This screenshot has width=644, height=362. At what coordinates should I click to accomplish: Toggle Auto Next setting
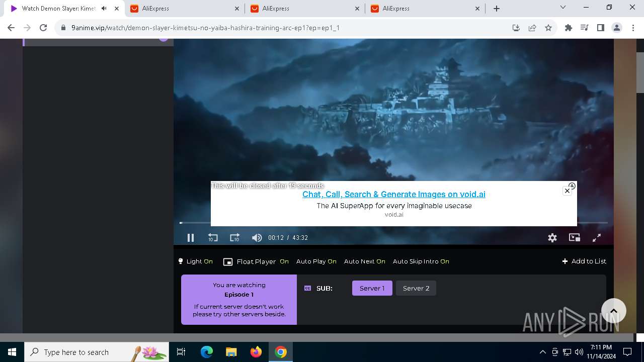click(x=365, y=261)
